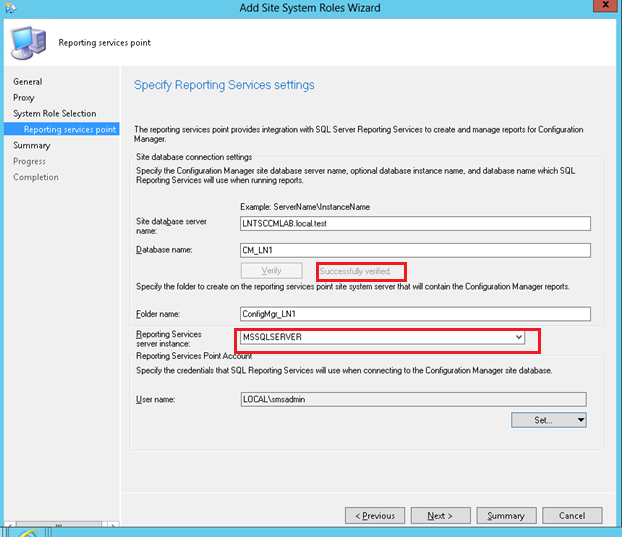
Task: Edit the Folder name field
Action: pyautogui.click(x=415, y=314)
